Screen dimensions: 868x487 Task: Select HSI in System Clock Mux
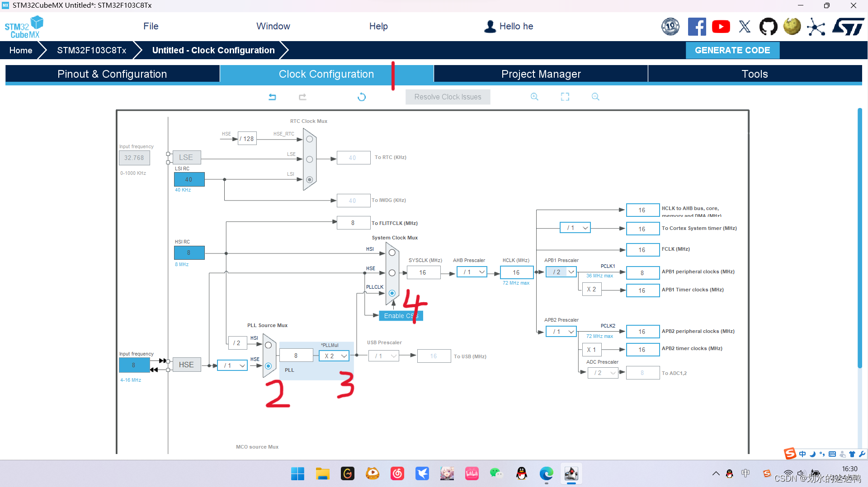(392, 253)
